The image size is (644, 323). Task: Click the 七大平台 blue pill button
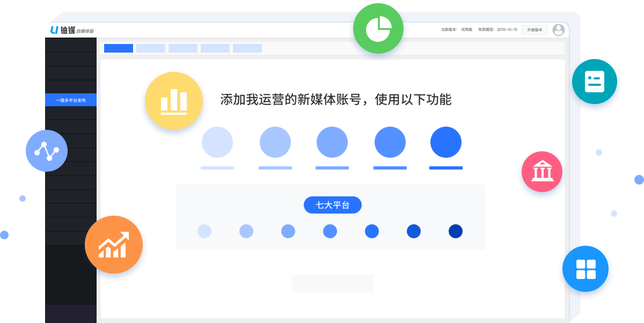(333, 205)
